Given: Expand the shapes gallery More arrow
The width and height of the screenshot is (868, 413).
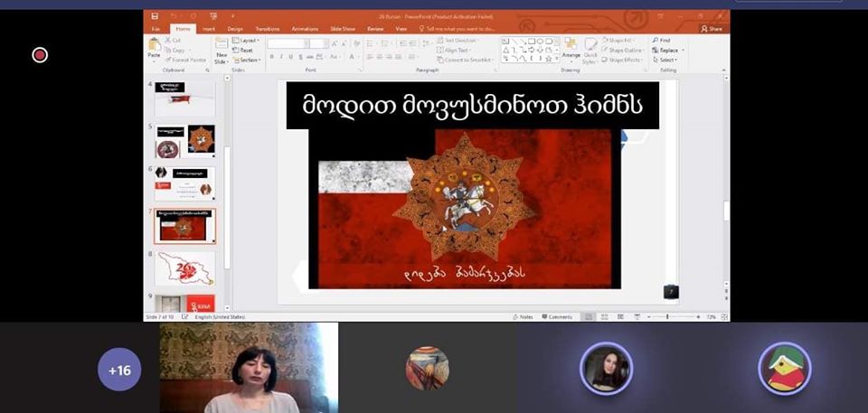Looking at the screenshot, I should (557, 59).
